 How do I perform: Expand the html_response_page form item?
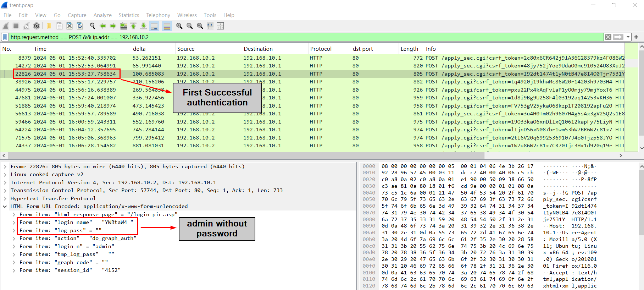point(14,214)
